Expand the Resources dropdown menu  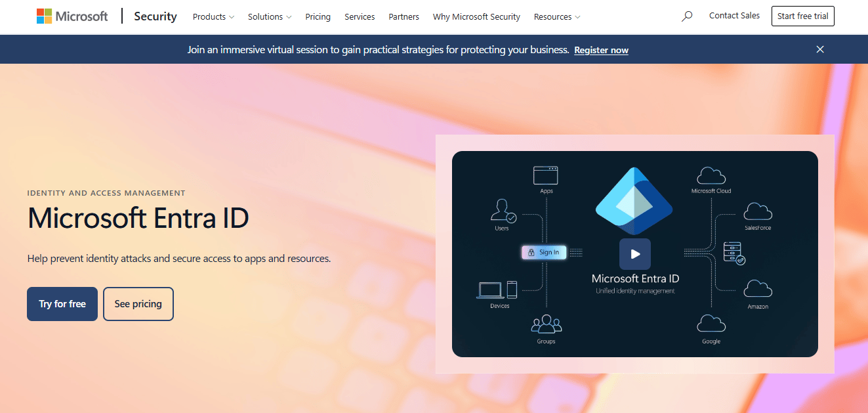557,16
